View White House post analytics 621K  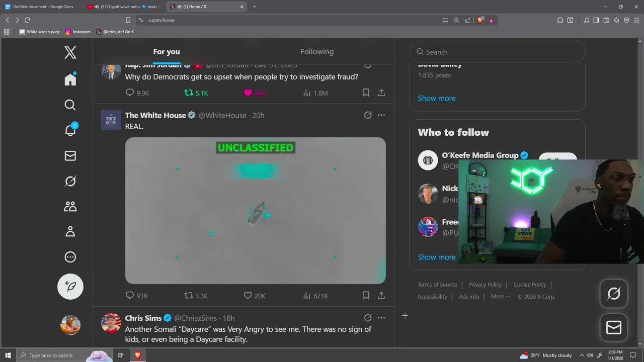[x=315, y=296]
